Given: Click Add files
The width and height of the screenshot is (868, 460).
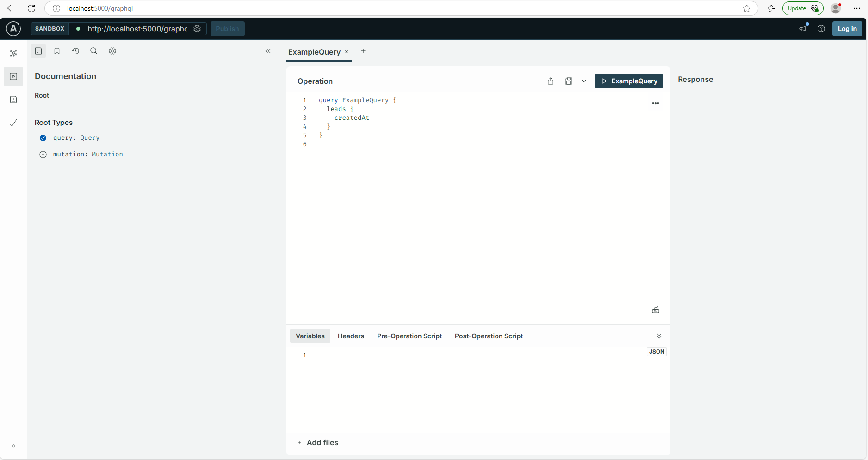Looking at the screenshot, I should click(318, 442).
